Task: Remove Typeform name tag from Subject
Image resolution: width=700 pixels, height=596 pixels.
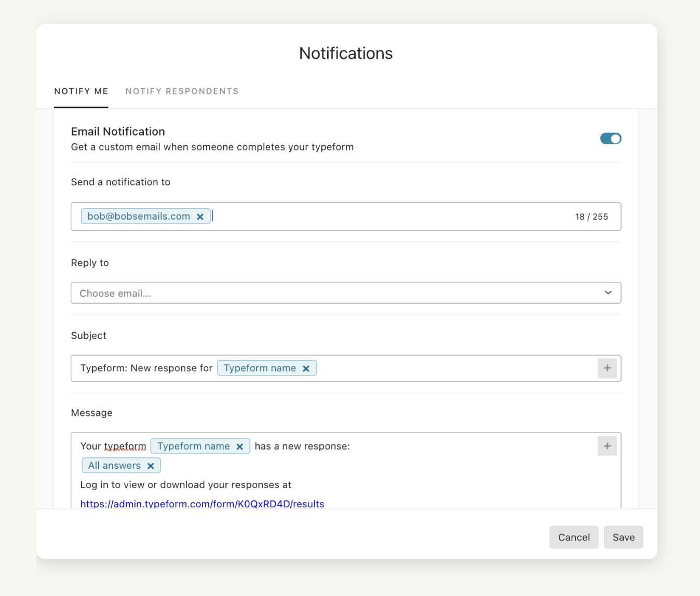Action: pos(306,369)
